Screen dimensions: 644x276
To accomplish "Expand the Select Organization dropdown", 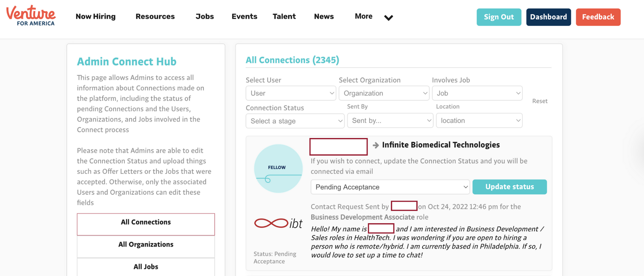I will tap(384, 93).
